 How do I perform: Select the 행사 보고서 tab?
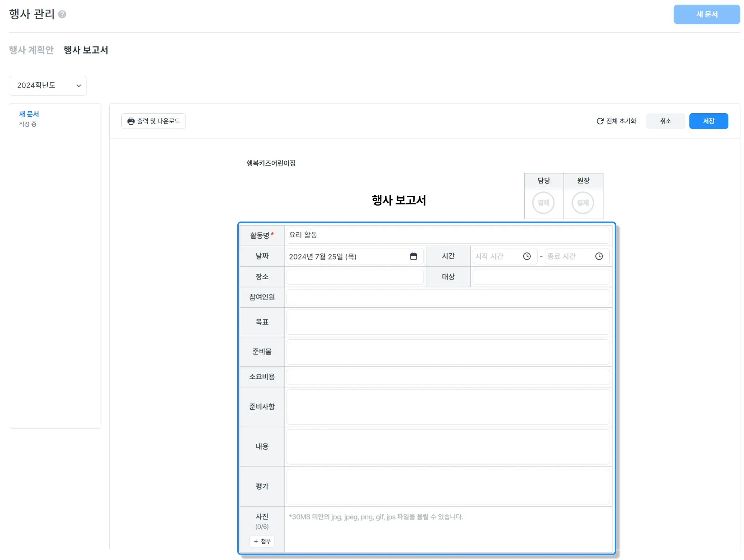(86, 50)
